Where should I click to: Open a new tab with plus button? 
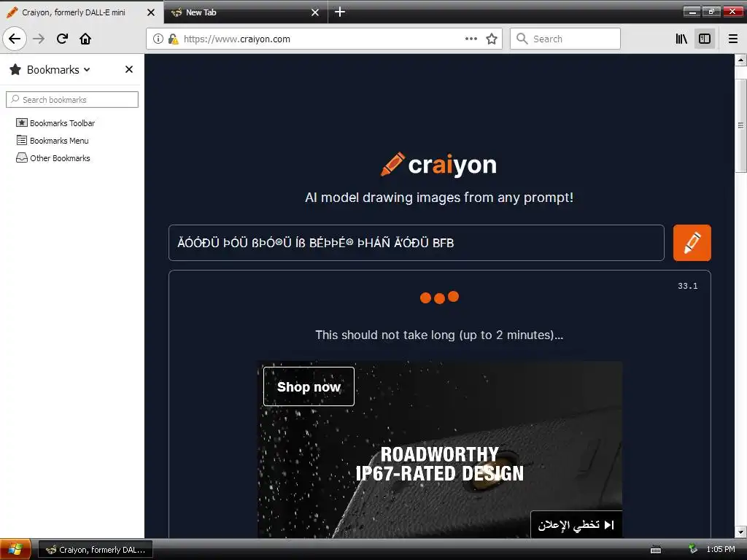point(340,12)
